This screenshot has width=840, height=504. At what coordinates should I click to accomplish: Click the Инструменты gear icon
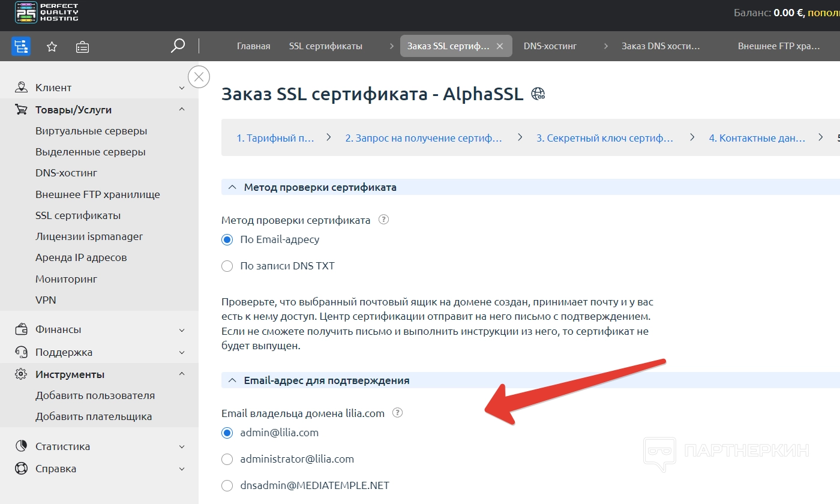pos(21,374)
